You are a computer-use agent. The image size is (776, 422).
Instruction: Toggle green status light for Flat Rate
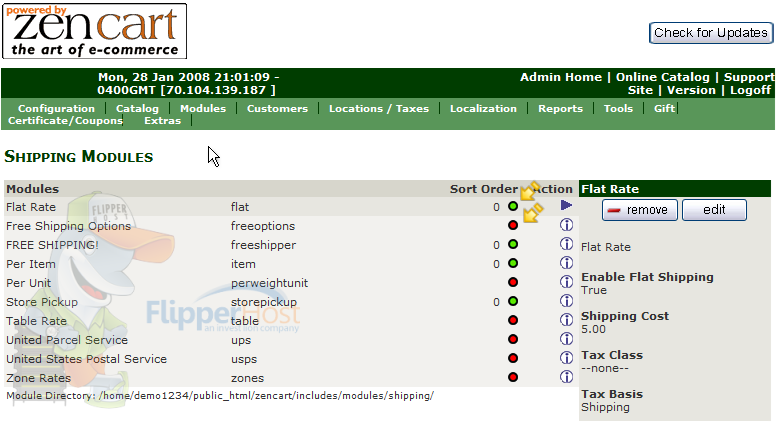click(513, 206)
